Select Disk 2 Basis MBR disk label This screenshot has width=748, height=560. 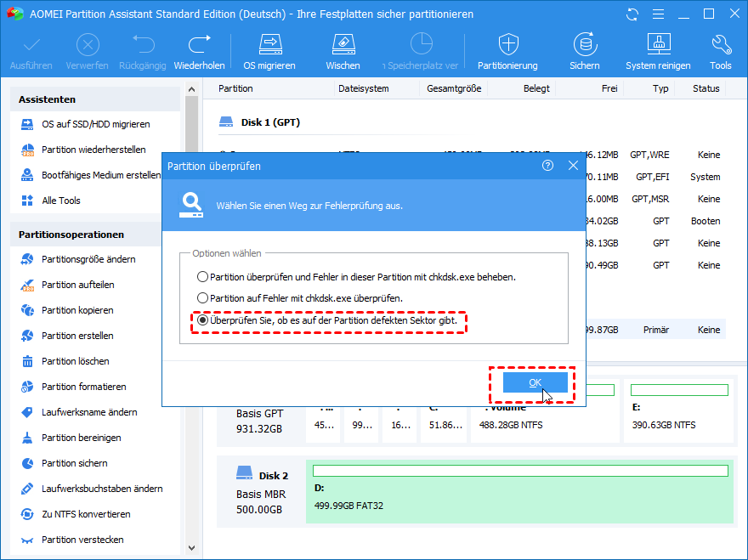click(x=262, y=491)
